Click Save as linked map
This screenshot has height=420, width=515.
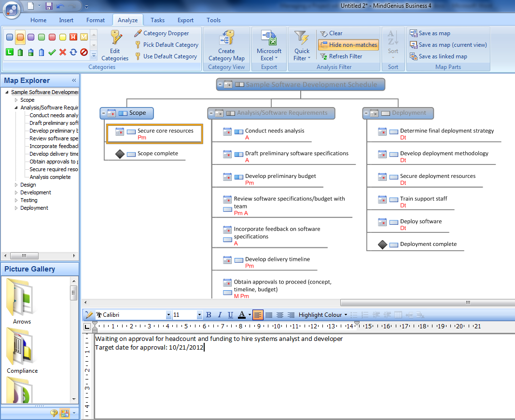tap(438, 56)
